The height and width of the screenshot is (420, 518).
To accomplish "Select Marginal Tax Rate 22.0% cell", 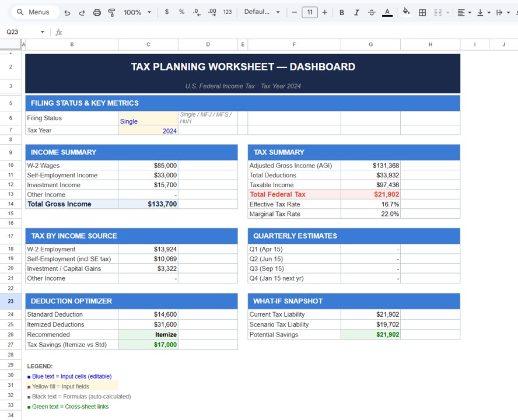I will point(370,214).
